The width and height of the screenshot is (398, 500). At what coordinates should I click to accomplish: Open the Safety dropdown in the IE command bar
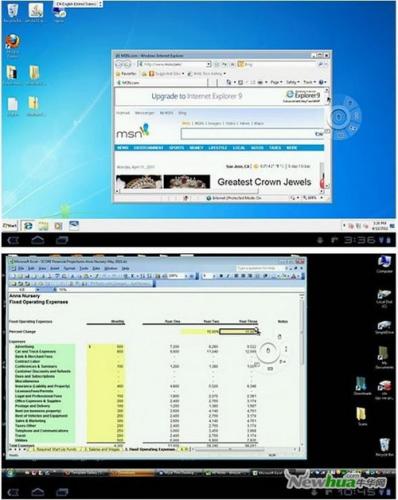point(293,82)
